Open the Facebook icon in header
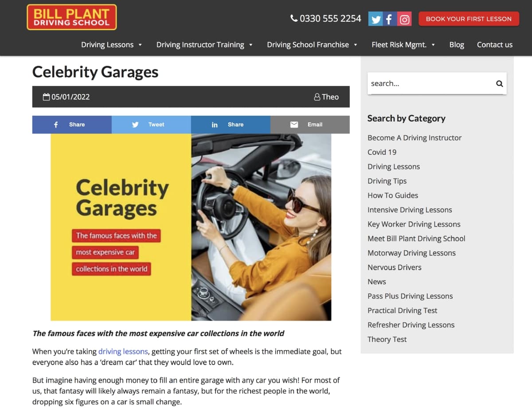The image size is (532, 412). coord(390,19)
